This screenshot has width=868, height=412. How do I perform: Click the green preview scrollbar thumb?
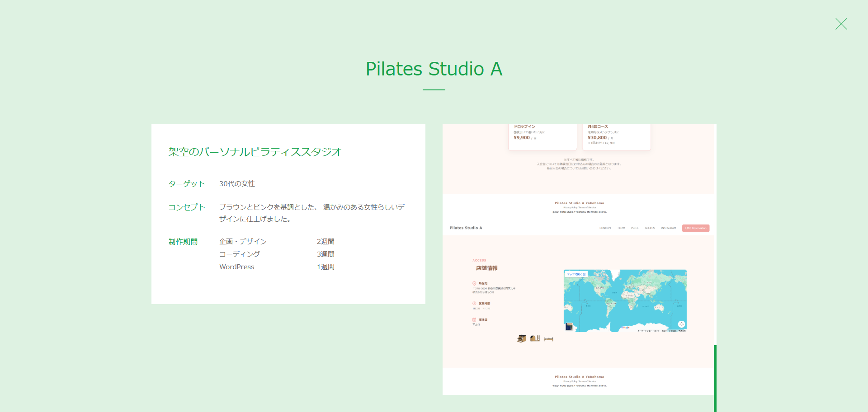(715, 379)
